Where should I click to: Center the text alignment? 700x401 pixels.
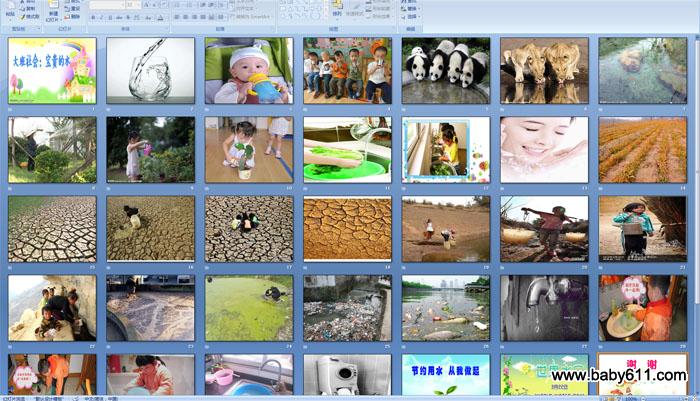pyautogui.click(x=185, y=17)
